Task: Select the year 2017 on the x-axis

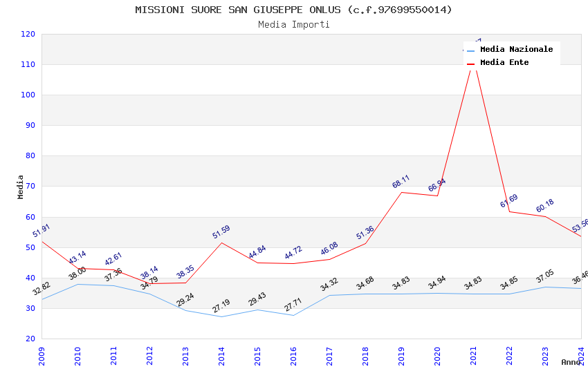Action: (x=329, y=356)
